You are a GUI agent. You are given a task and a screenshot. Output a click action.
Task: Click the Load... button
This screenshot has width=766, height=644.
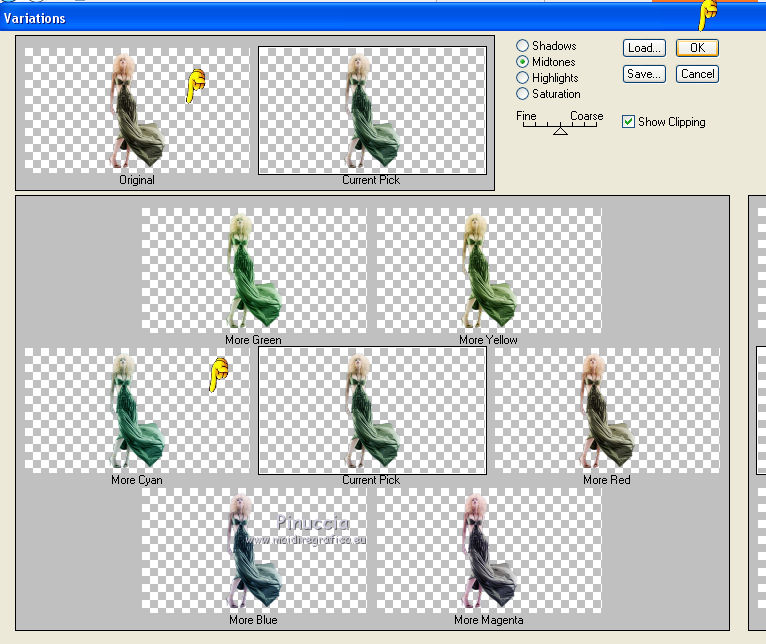(x=644, y=48)
